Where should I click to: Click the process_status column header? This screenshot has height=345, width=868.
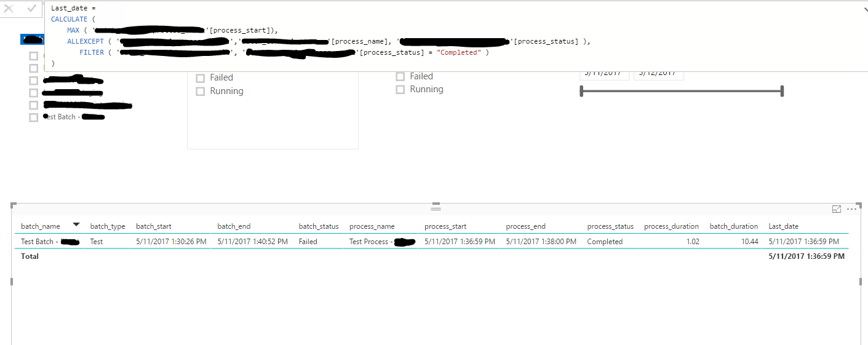click(610, 226)
